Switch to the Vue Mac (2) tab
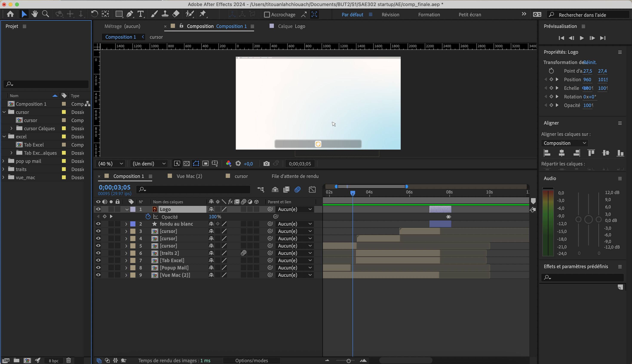 189,176
